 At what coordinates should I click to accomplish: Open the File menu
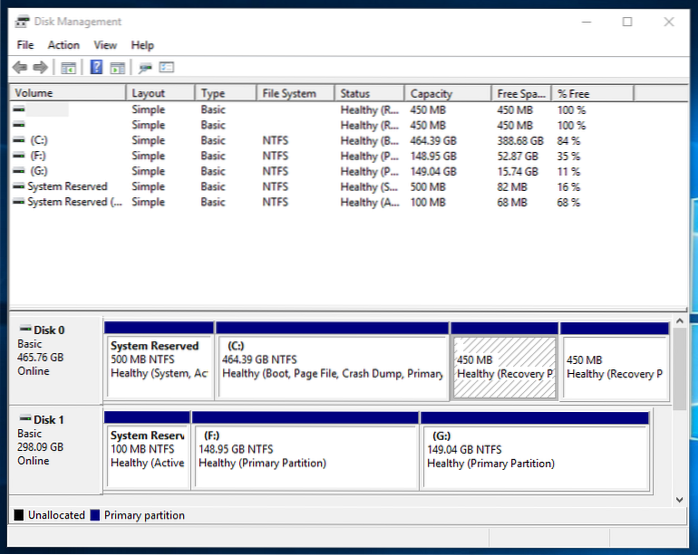pyautogui.click(x=25, y=45)
